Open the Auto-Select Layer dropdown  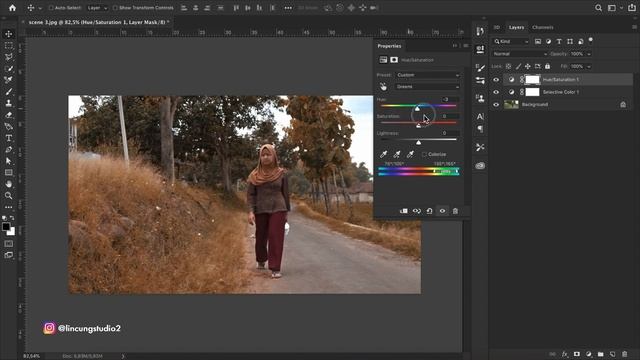pos(97,8)
